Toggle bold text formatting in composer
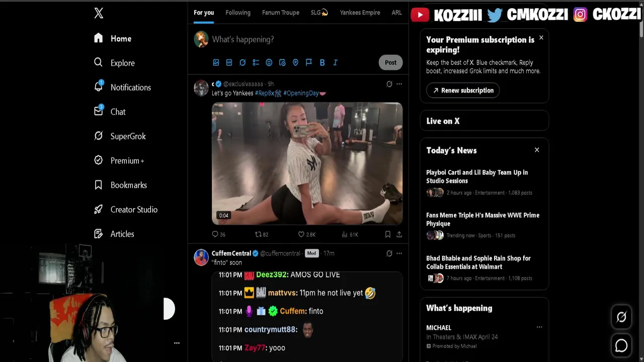Viewport: 644px width, 362px height. point(322,62)
